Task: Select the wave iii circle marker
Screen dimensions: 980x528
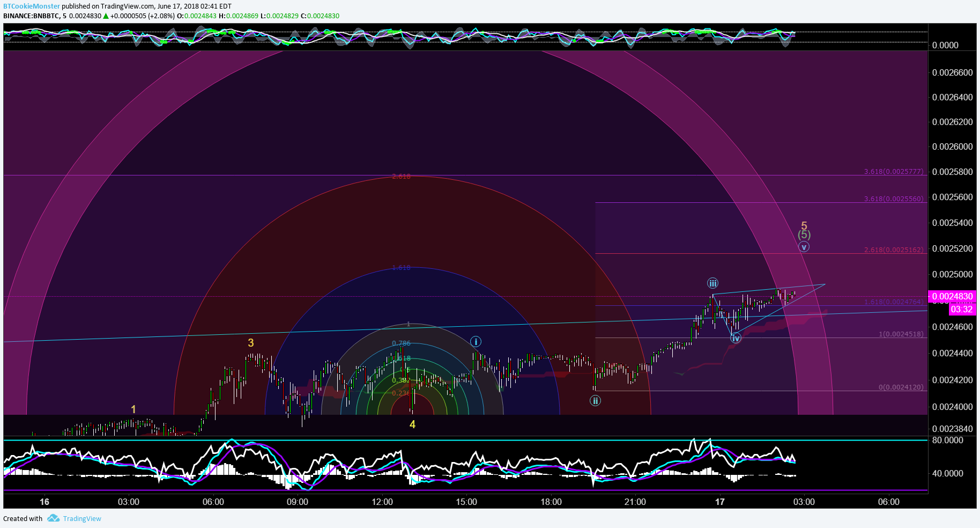Action: click(x=712, y=283)
